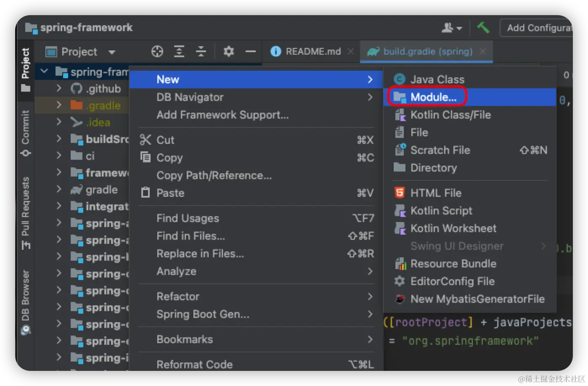Choose Replace in Files...
The image size is (588, 386).
256,254
